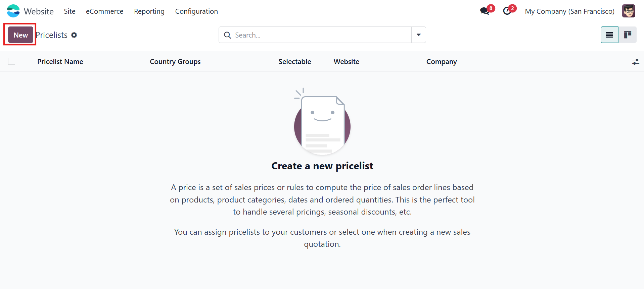Click the Odoo Website app logo

[13, 11]
